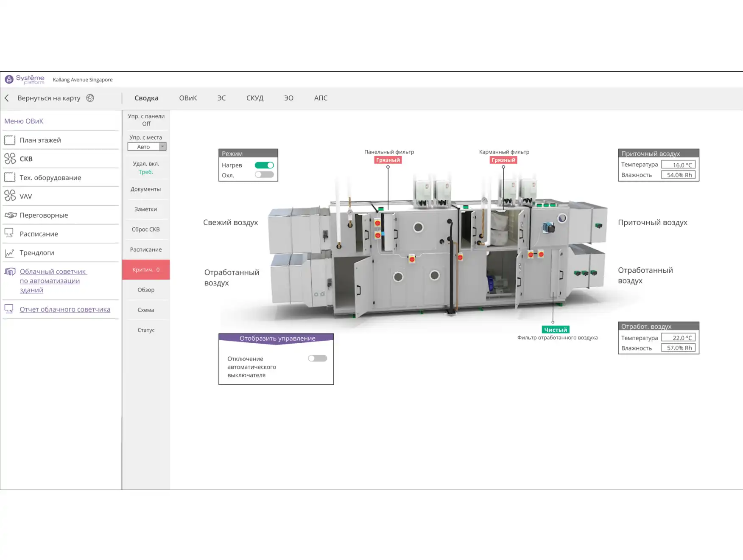
Task: Open the Отчет облачного советчика link
Action: pyautogui.click(x=65, y=309)
